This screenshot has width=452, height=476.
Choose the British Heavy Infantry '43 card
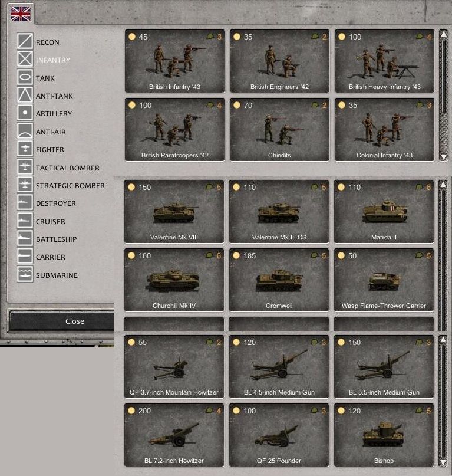[x=384, y=61]
